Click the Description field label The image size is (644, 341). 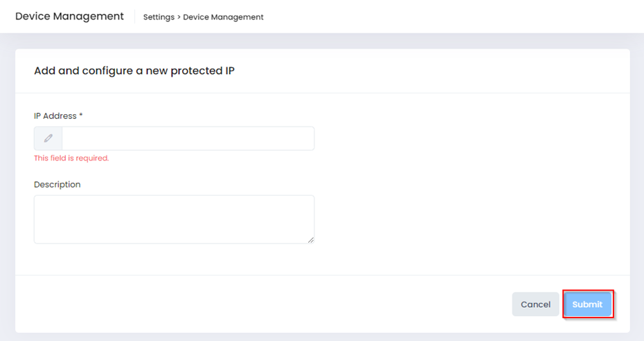(57, 185)
